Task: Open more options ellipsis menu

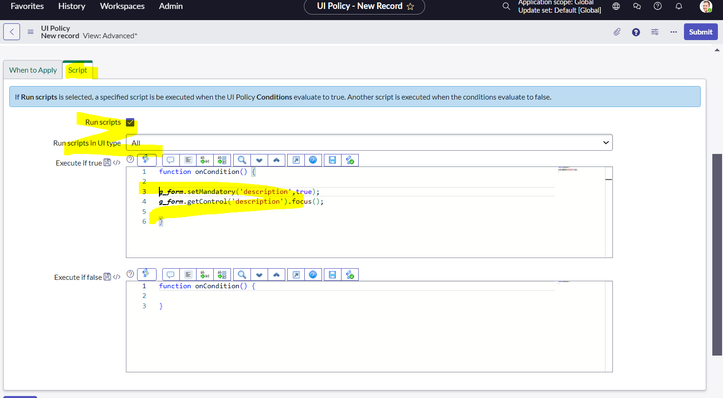Action: 674,32
